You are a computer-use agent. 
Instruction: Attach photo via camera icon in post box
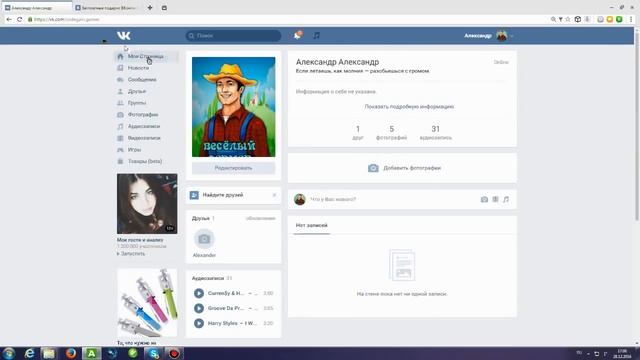click(484, 199)
